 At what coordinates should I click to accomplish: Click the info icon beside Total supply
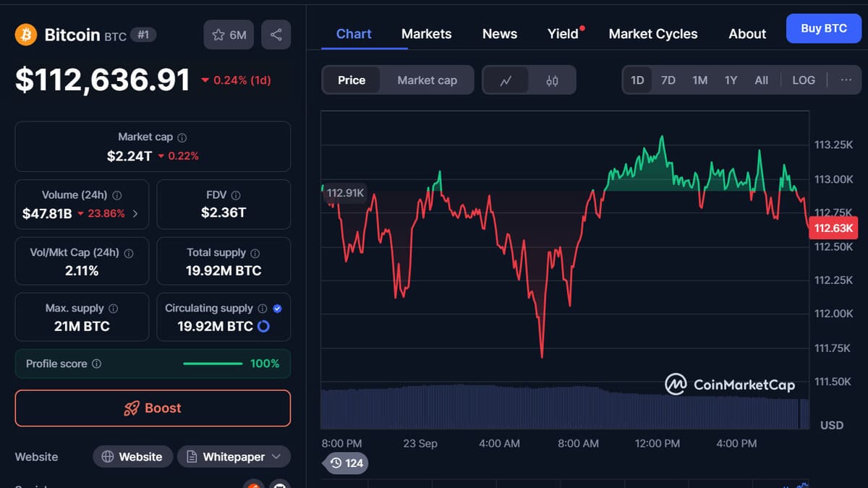click(x=255, y=253)
